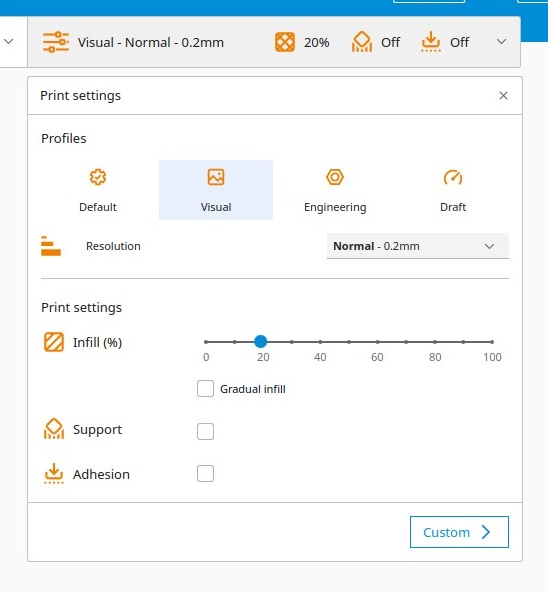Click the Support Off status in header
548x592 pixels.
coord(391,42)
